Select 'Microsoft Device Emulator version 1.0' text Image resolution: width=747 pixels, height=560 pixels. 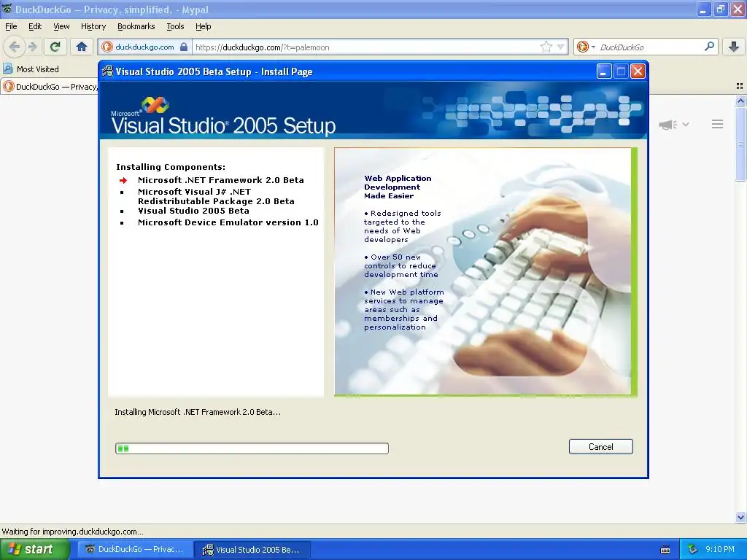(228, 222)
